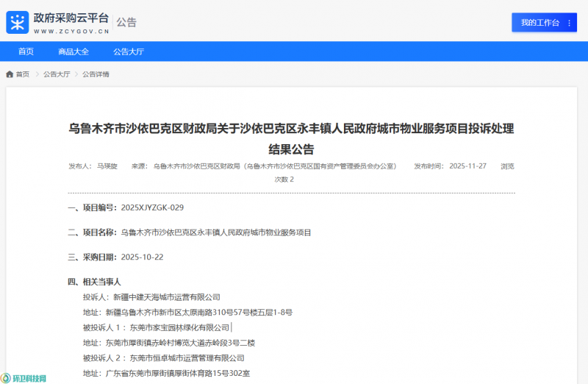This screenshot has height=384, width=588.
Task: Go to the 首页 navigation tab
Action: pos(26,51)
